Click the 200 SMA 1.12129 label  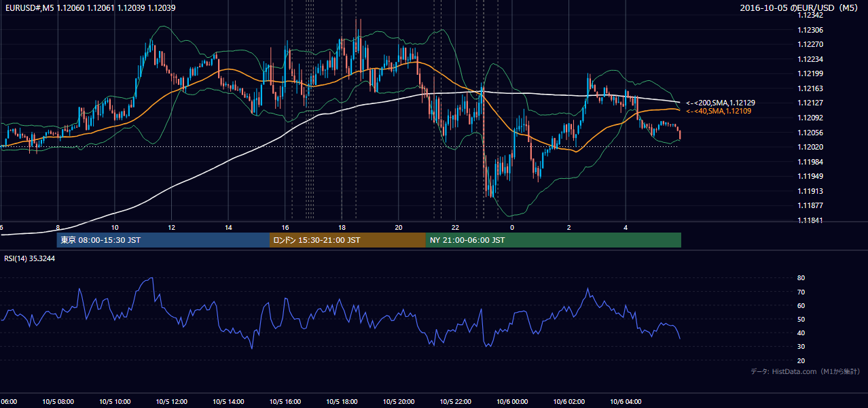point(720,102)
